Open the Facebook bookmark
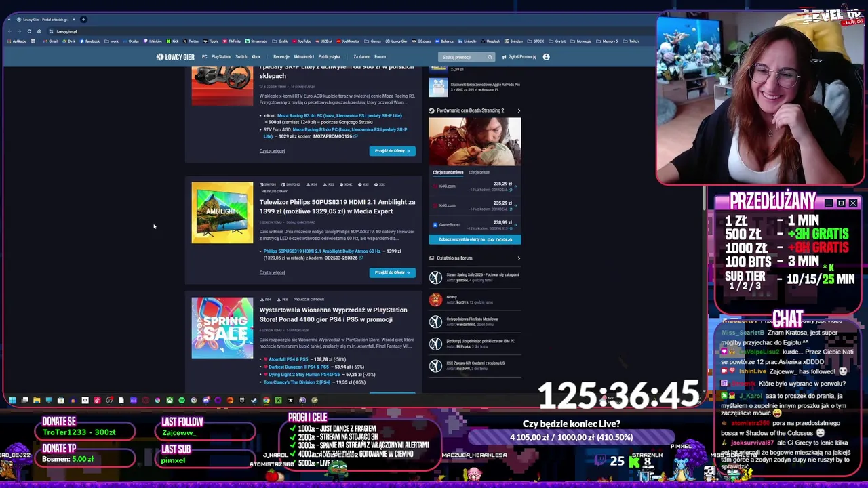This screenshot has width=868, height=488. pos(90,41)
